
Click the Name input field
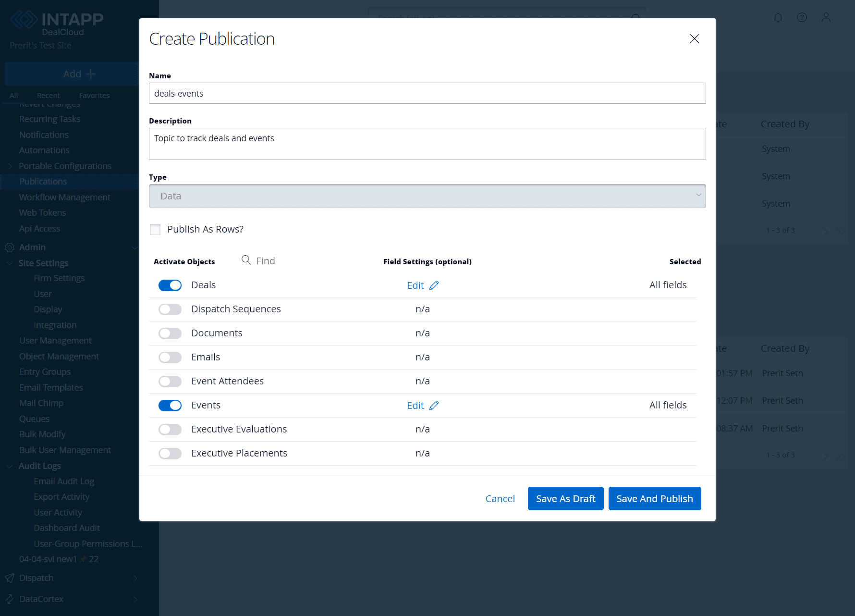427,93
